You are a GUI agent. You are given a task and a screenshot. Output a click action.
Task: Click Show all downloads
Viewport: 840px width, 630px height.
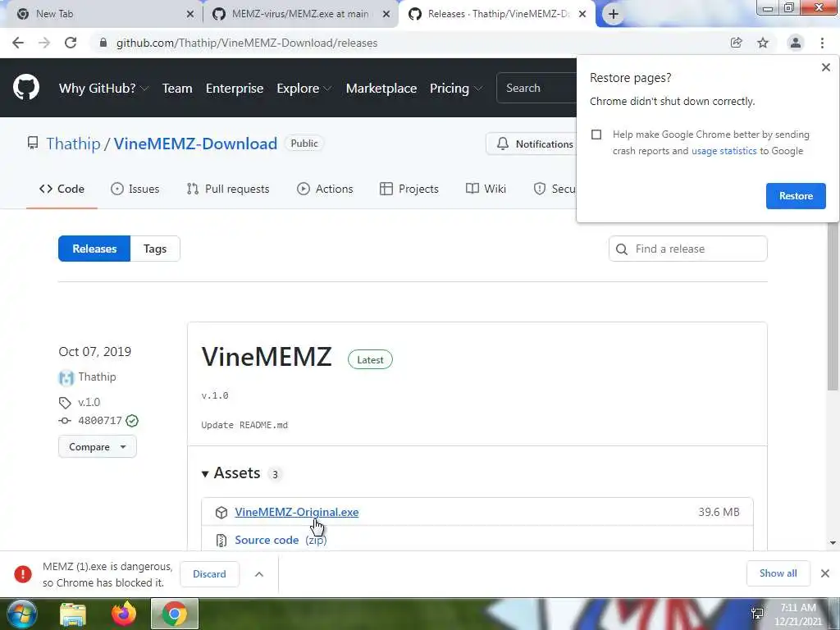pos(778,573)
